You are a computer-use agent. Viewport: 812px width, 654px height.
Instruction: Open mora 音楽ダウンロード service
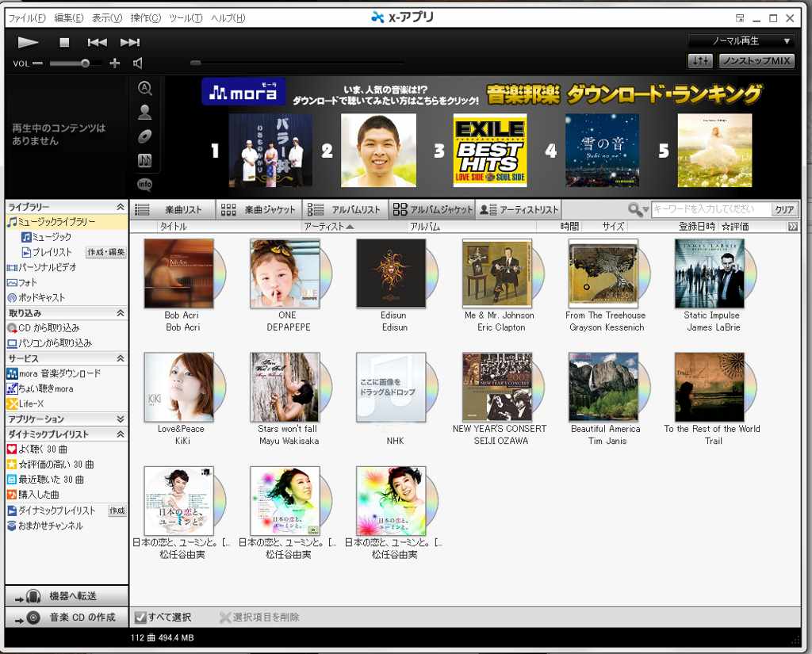[54, 373]
